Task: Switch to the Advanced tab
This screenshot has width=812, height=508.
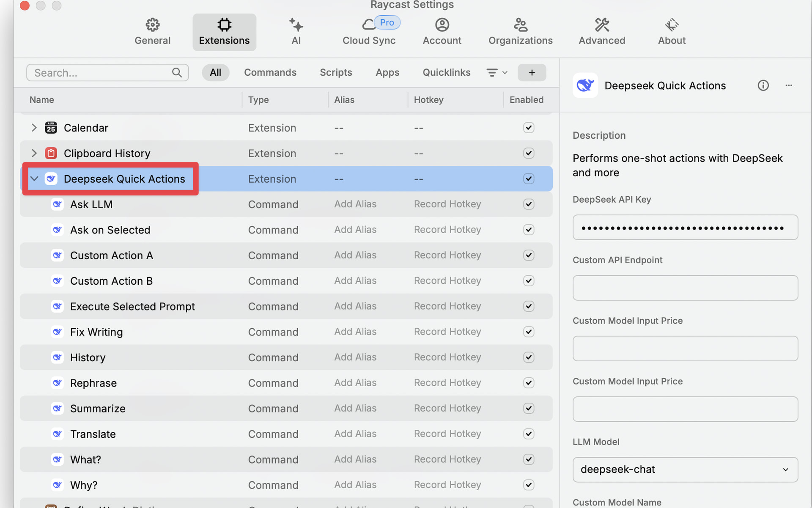Action: [602, 32]
